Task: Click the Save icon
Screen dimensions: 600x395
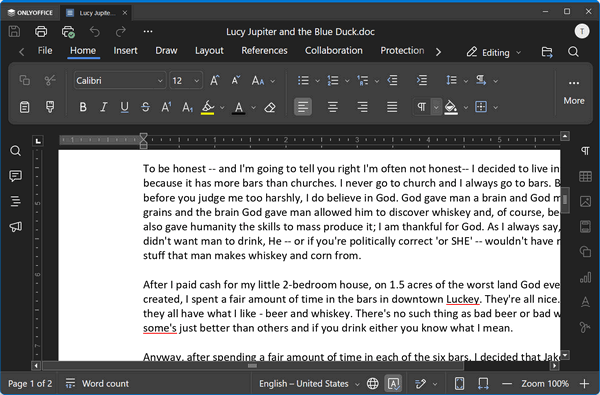Action: tap(15, 31)
